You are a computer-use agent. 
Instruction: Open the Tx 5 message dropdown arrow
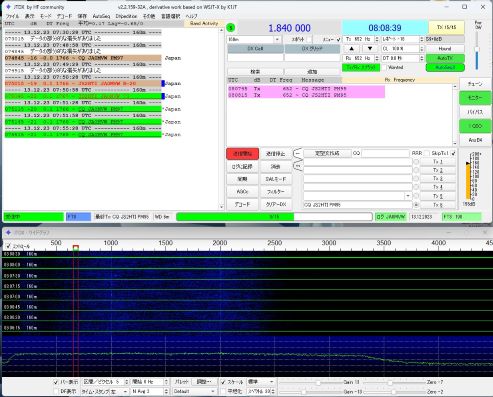click(x=408, y=196)
